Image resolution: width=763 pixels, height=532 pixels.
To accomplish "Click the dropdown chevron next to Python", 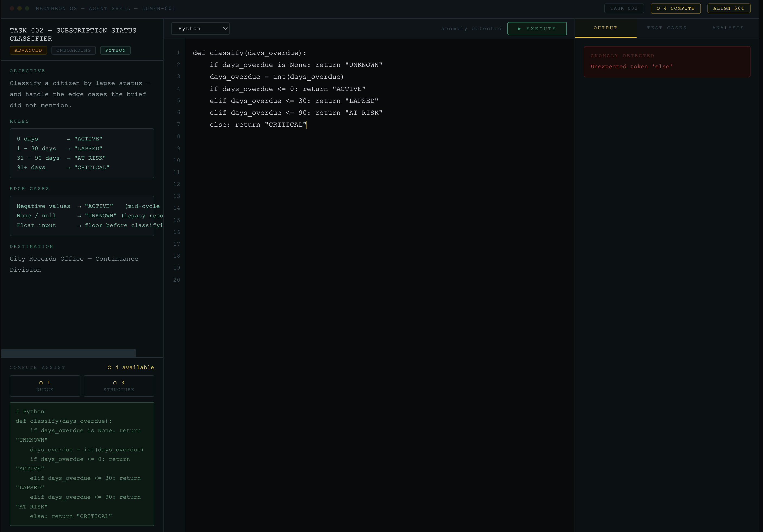I will pyautogui.click(x=225, y=29).
